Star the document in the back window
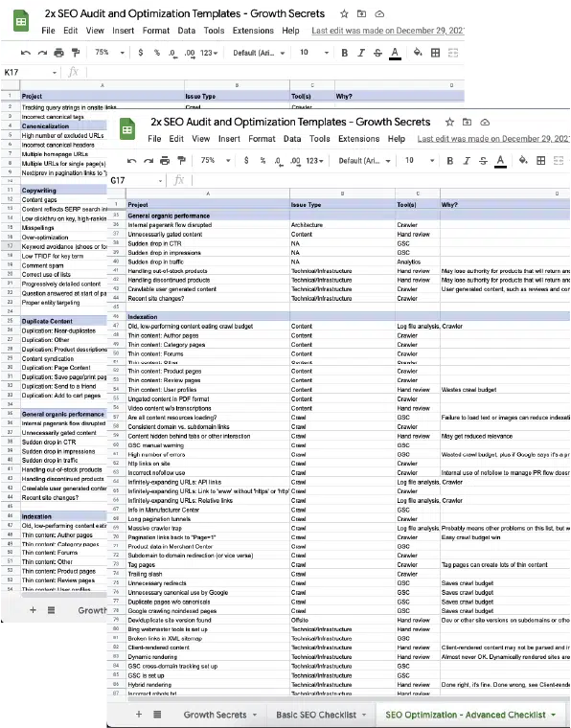The height and width of the screenshot is (728, 571). coord(344,14)
